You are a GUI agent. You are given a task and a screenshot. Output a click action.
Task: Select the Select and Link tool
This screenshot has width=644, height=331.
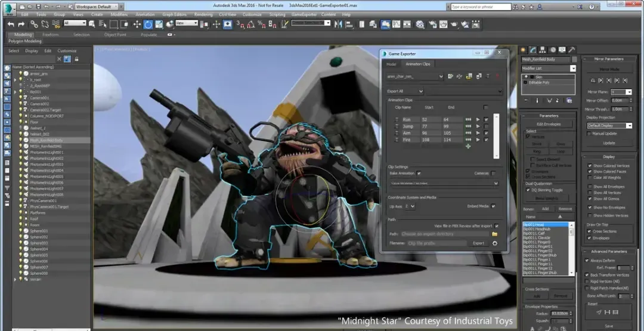point(35,24)
